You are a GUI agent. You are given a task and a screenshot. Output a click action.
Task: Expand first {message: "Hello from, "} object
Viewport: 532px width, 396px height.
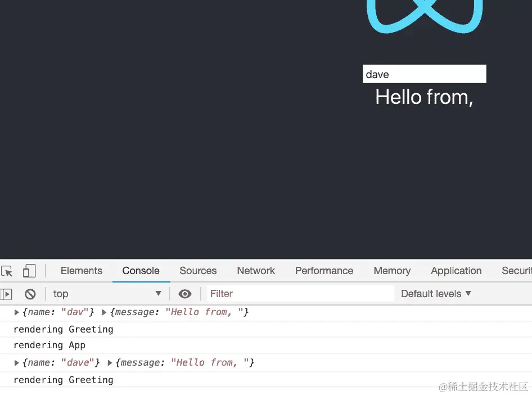(x=104, y=312)
